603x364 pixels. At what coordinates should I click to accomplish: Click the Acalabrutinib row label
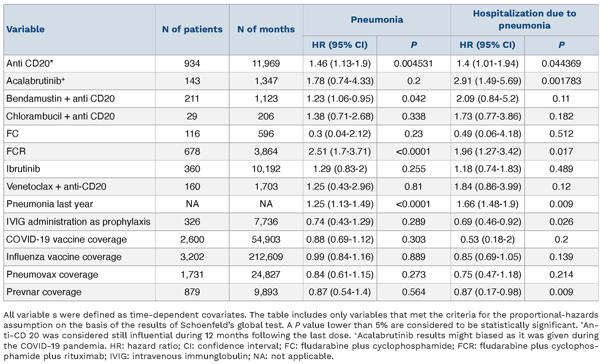pos(35,81)
